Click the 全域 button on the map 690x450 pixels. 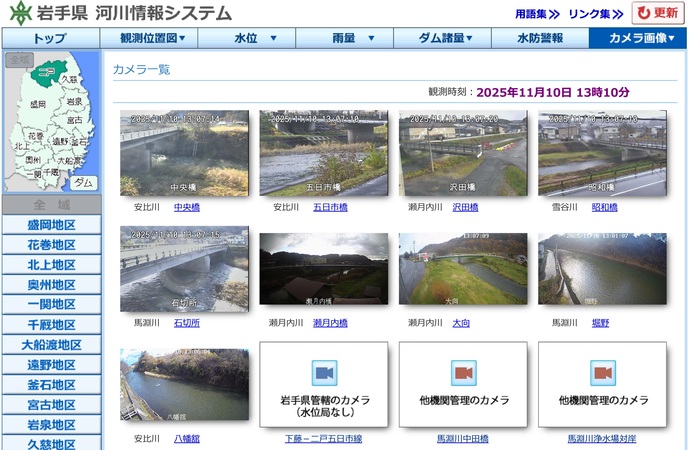[x=19, y=60]
